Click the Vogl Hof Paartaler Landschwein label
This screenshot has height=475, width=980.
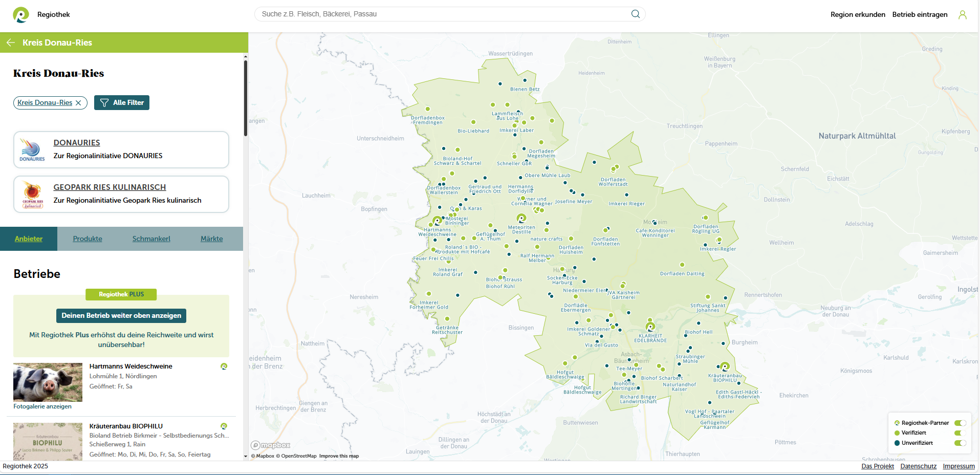(710, 414)
